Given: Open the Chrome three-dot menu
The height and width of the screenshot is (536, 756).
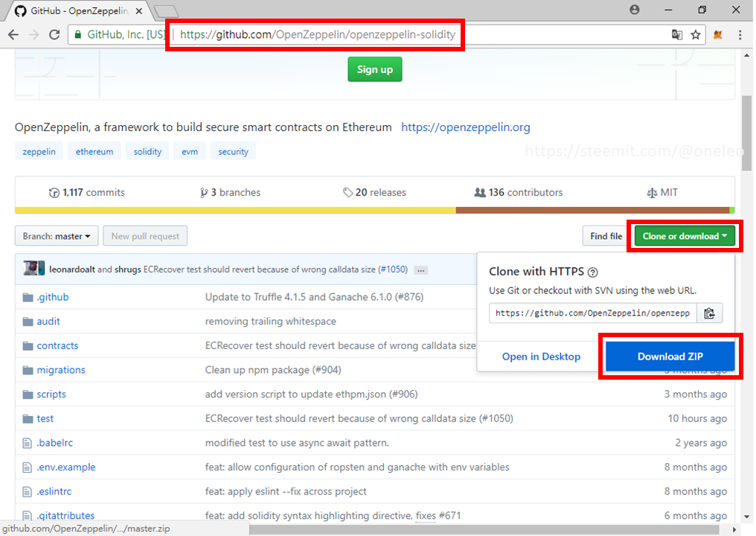Looking at the screenshot, I should point(740,35).
